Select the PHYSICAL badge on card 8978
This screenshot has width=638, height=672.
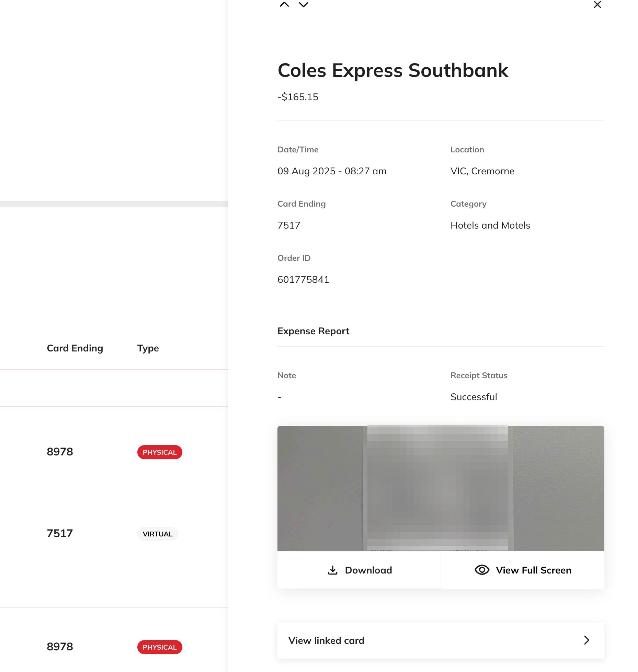(x=159, y=452)
